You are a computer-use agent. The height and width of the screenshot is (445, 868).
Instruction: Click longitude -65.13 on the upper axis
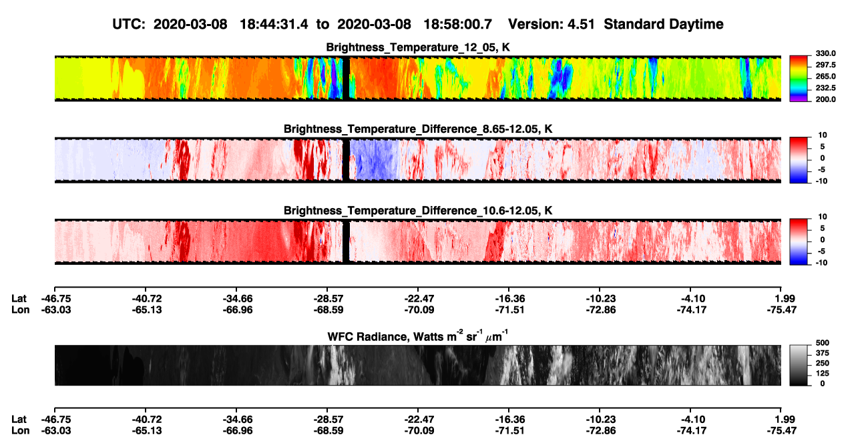[146, 310]
